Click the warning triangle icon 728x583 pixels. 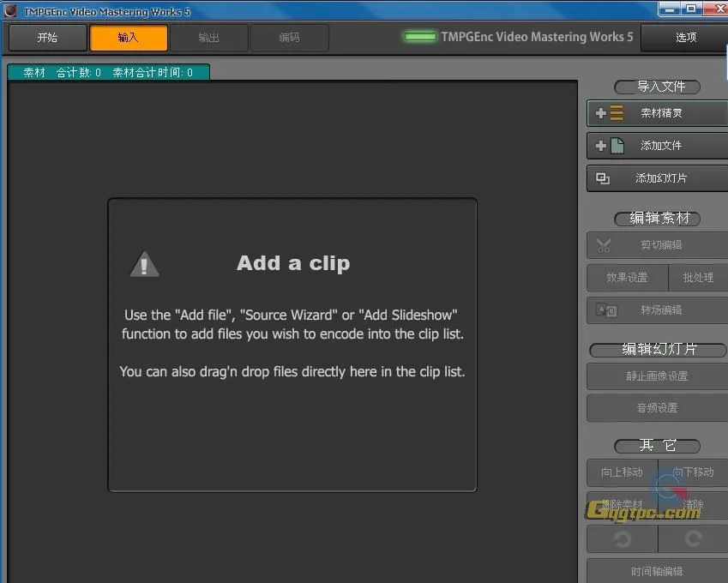(x=144, y=264)
